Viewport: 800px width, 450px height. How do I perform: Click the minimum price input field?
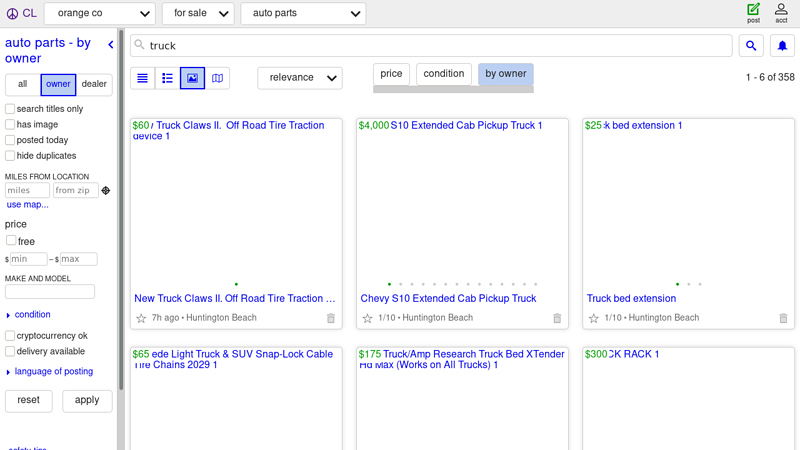click(29, 259)
